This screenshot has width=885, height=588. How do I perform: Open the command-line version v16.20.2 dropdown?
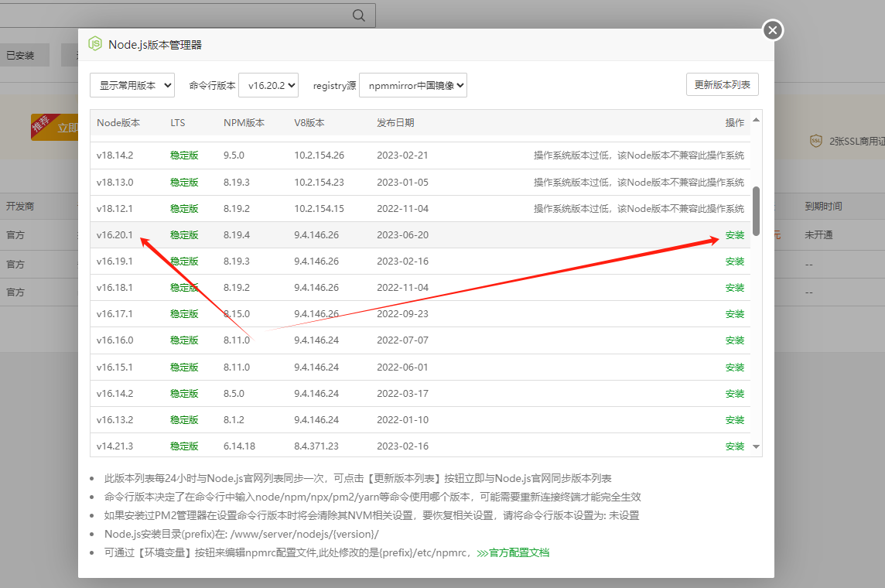[268, 85]
